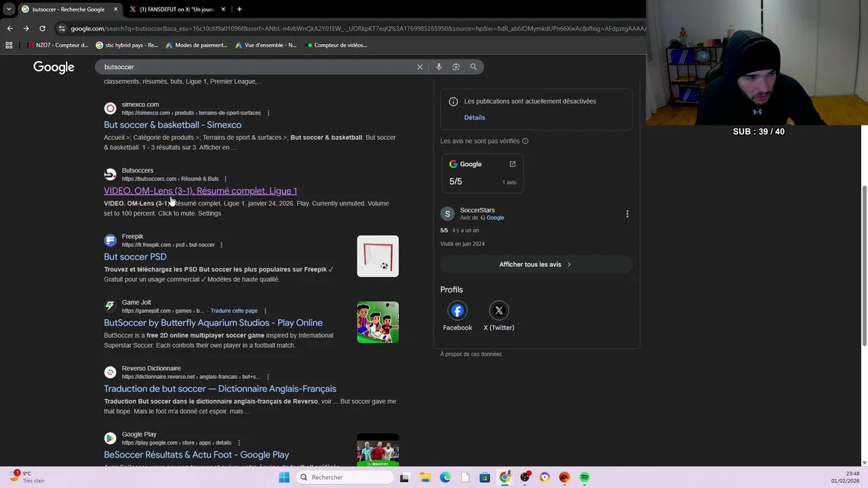The height and width of the screenshot is (488, 868).
Task: Open Facebook profile icon
Action: point(457,310)
